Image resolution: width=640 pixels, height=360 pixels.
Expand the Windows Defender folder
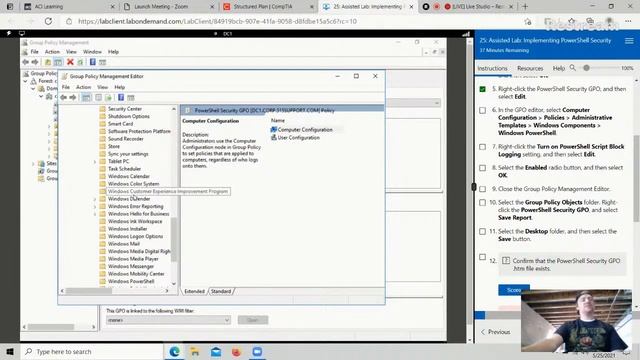click(x=95, y=199)
